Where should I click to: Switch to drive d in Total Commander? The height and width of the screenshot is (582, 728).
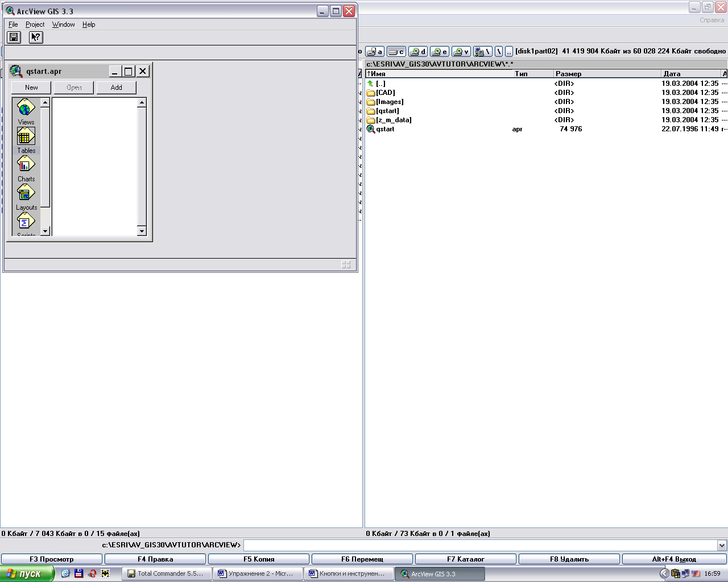(418, 52)
